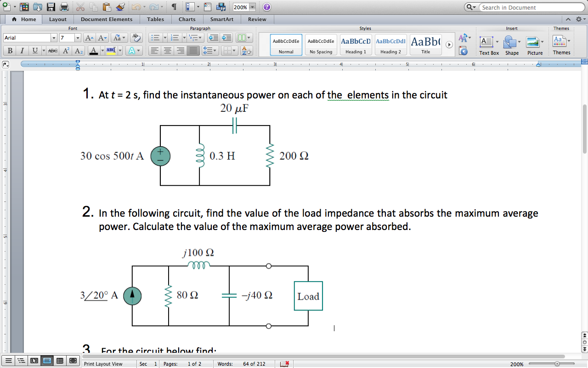This screenshot has width=588, height=368.
Task: Click the Paste clipboard icon
Action: coord(107,7)
